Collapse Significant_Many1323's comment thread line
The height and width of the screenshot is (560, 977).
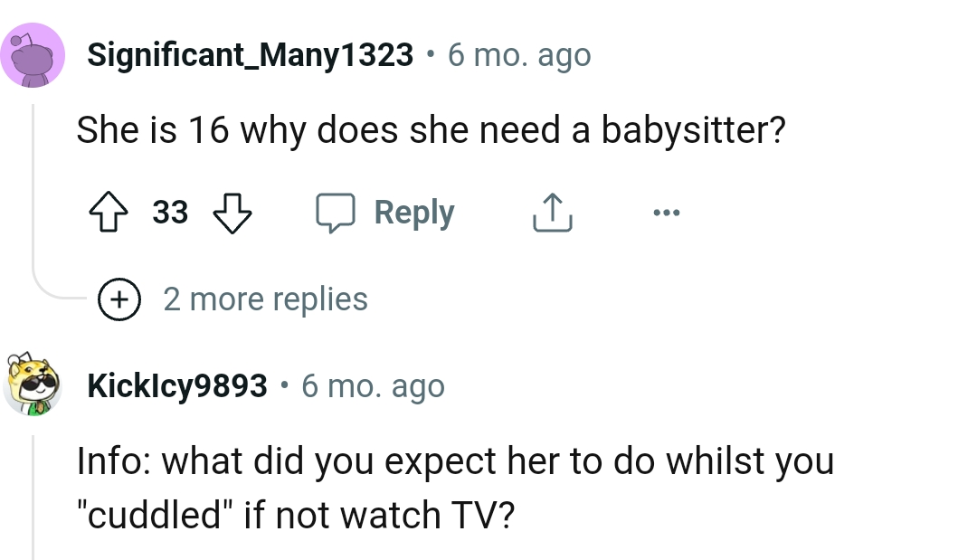coord(33,181)
